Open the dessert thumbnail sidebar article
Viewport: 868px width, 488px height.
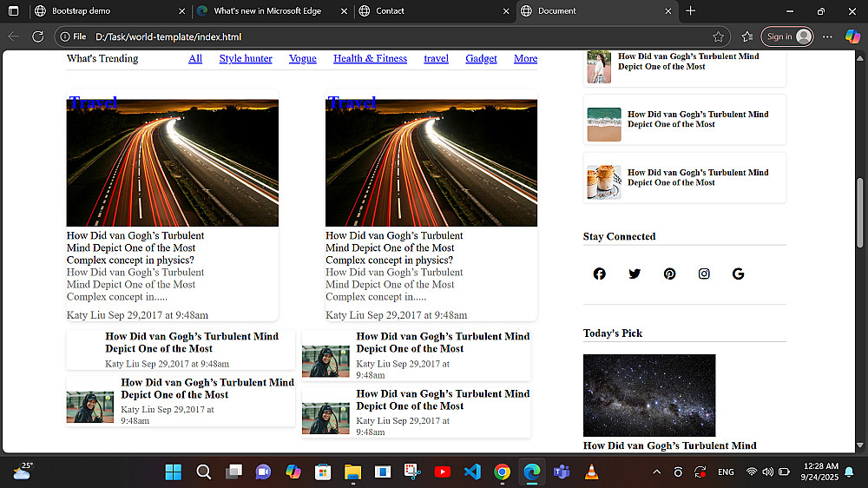pyautogui.click(x=604, y=182)
